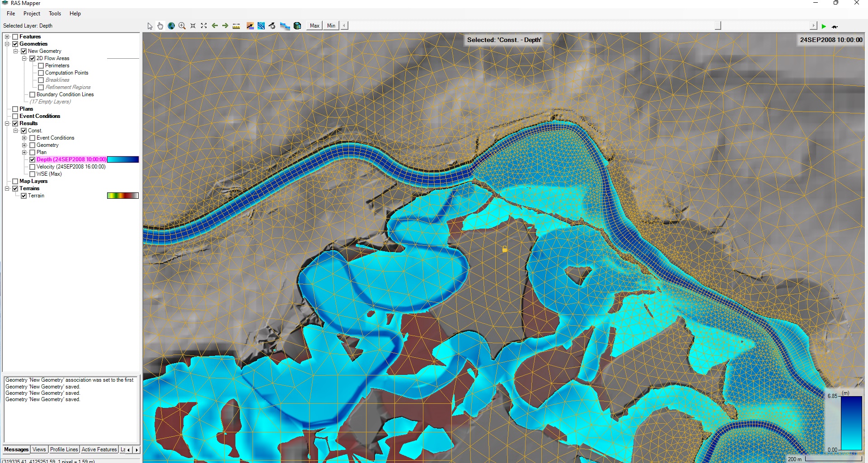Activate the pan hand tool
This screenshot has height=463, width=868.
(x=160, y=26)
